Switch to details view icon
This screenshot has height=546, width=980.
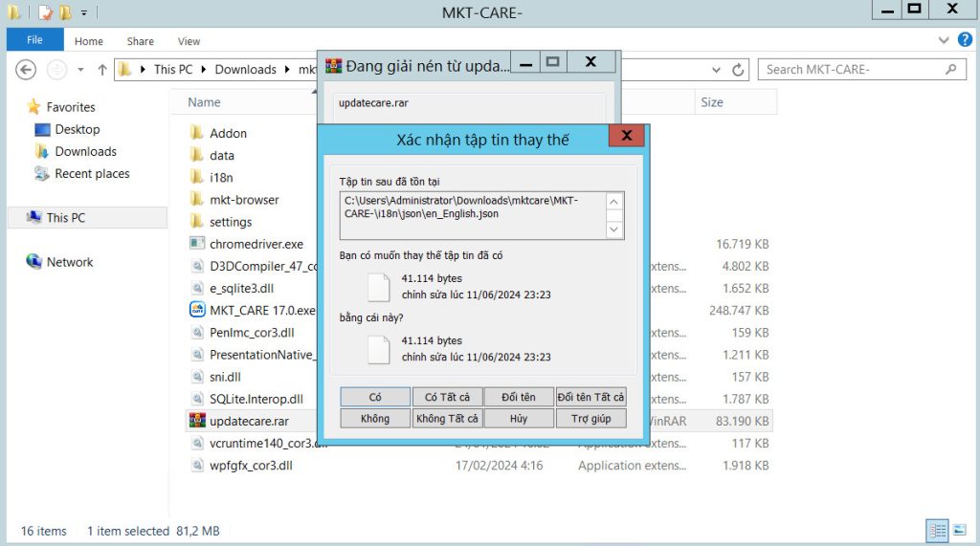click(x=938, y=531)
